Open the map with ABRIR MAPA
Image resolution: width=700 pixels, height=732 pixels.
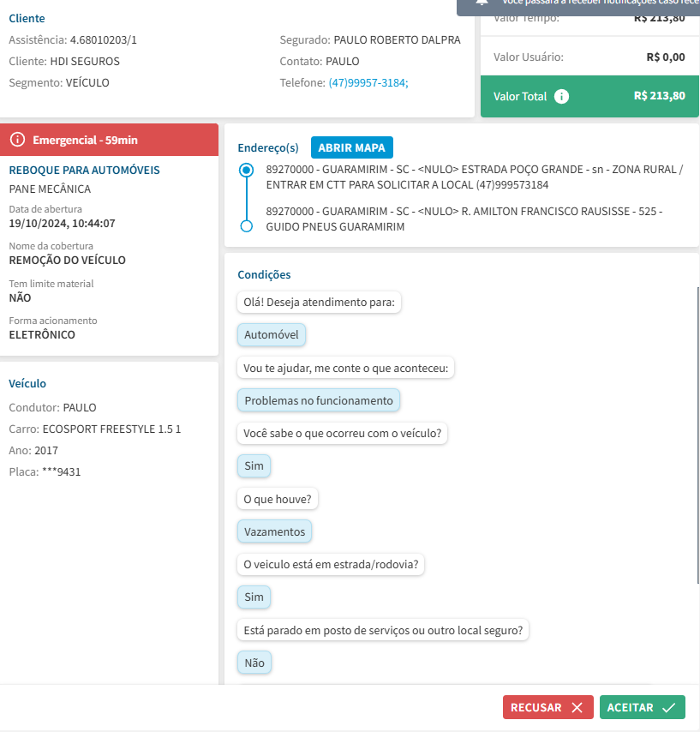(352, 147)
